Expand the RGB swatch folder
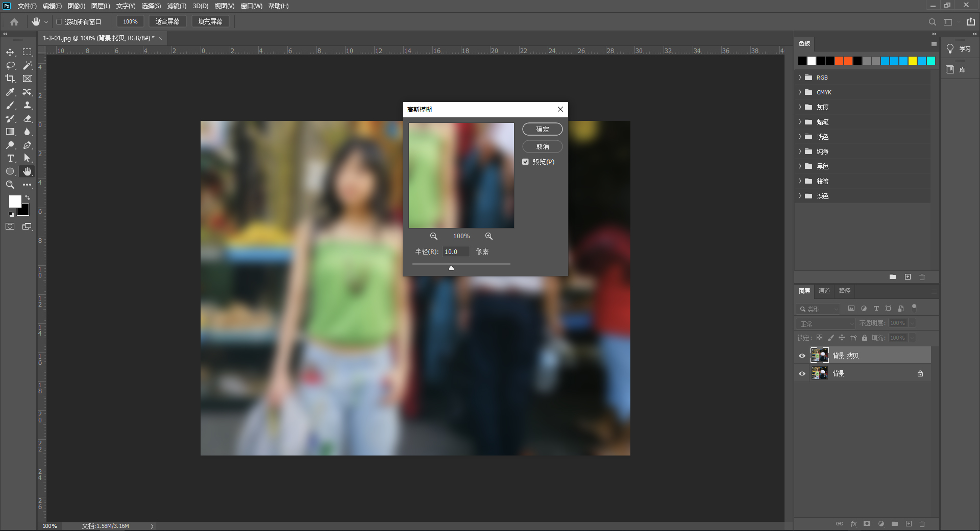The width and height of the screenshot is (980, 531). click(800, 78)
